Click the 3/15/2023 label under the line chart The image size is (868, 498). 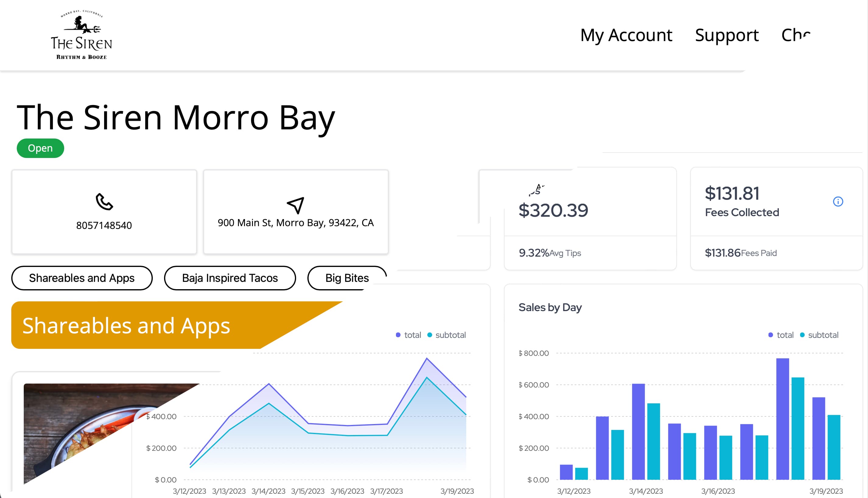pyautogui.click(x=308, y=491)
